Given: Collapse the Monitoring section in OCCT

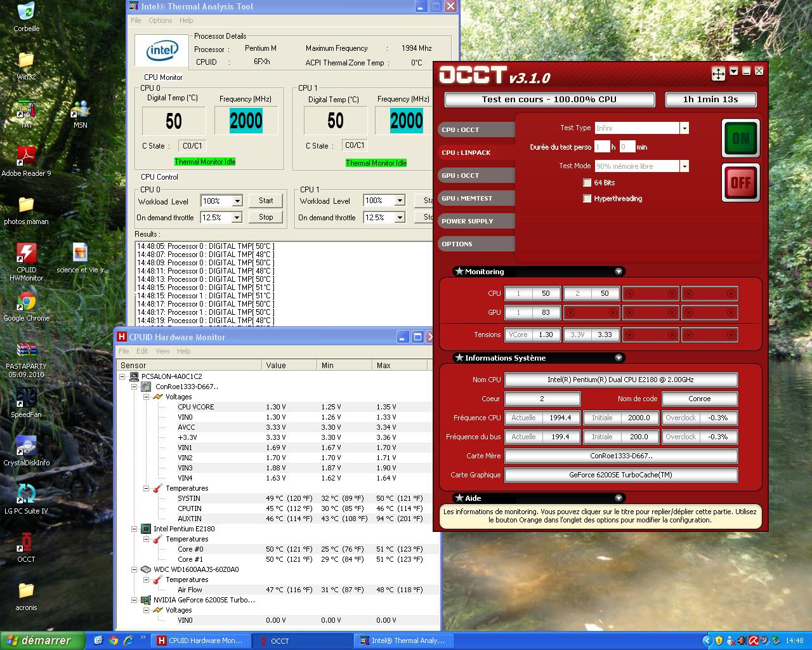Looking at the screenshot, I should click(x=619, y=272).
